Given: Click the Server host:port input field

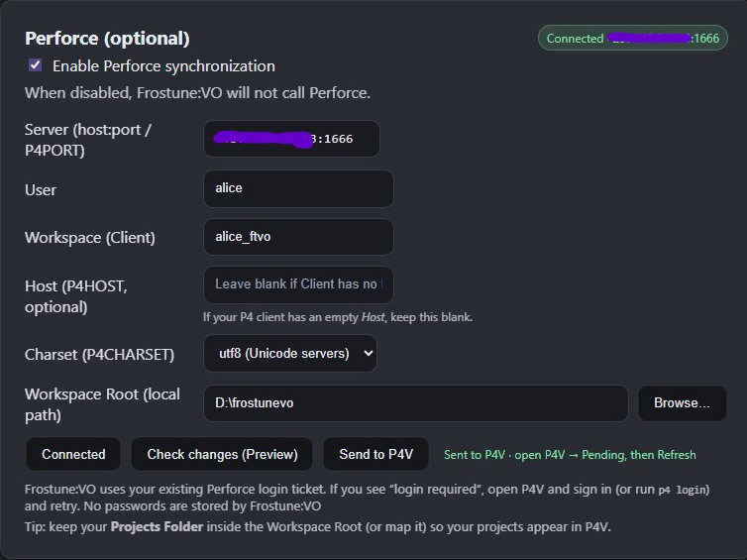Looking at the screenshot, I should (x=291, y=139).
